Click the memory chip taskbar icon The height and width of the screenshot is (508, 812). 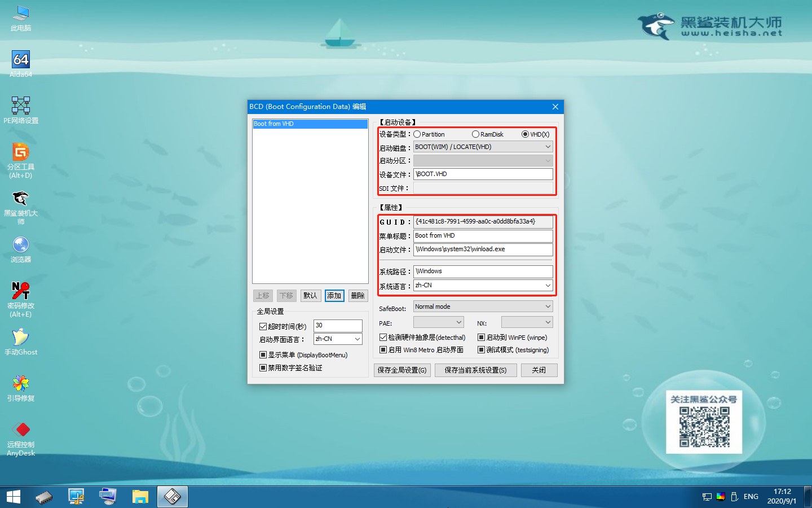point(44,497)
